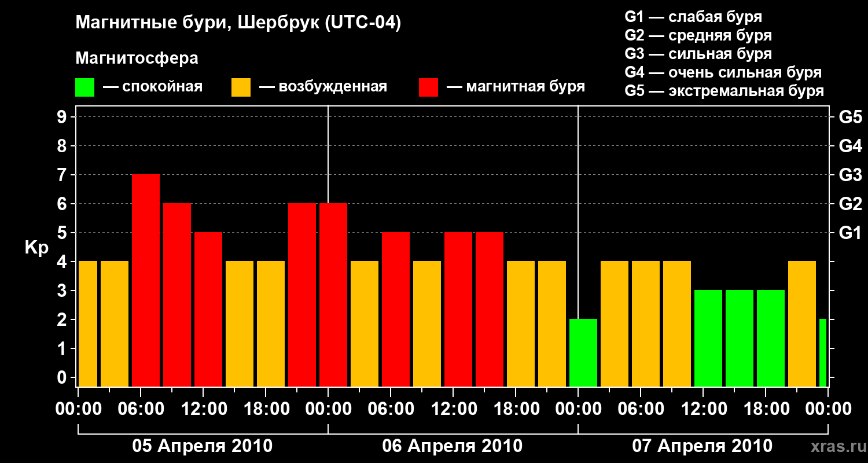
Task: Click the 'G2 — средняя буря' legend line
Action: tap(698, 35)
